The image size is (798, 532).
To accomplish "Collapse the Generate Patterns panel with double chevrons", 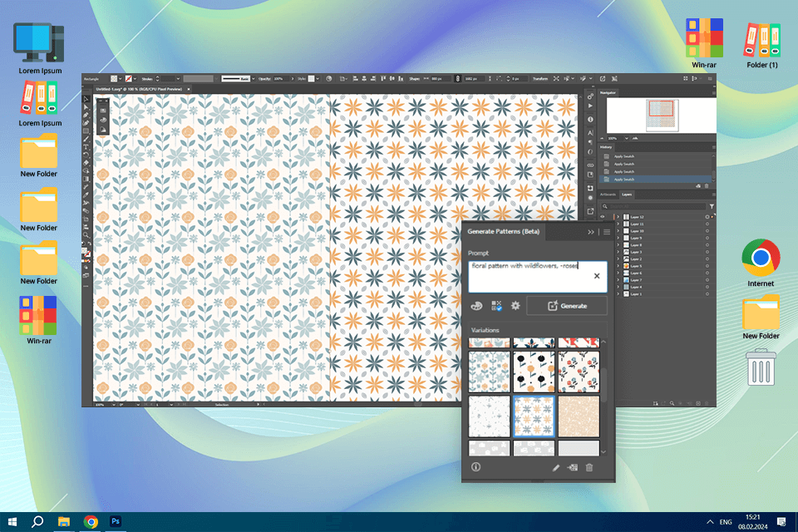I will pos(591,232).
